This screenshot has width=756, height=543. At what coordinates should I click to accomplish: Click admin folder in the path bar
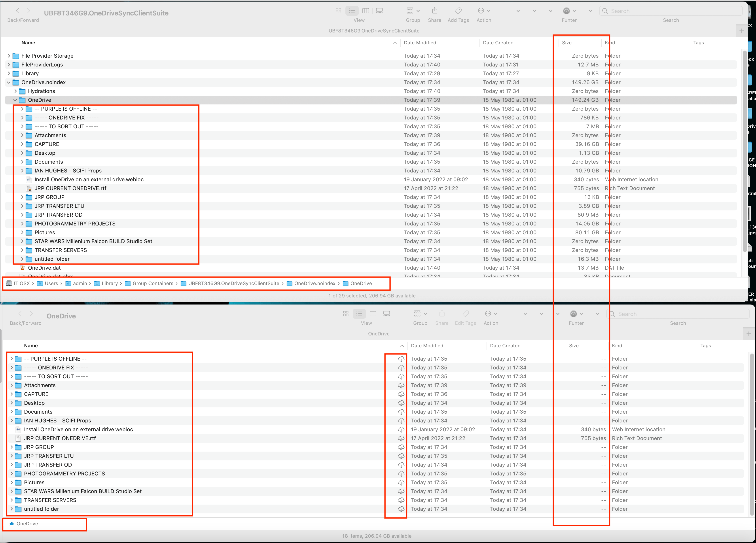[80, 283]
